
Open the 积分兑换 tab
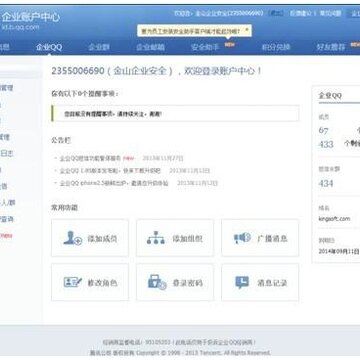[276, 47]
